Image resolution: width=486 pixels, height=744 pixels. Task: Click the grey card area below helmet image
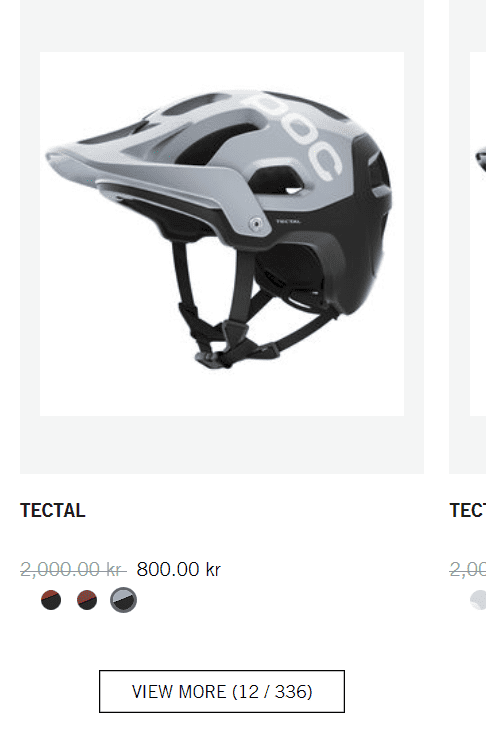point(222,445)
